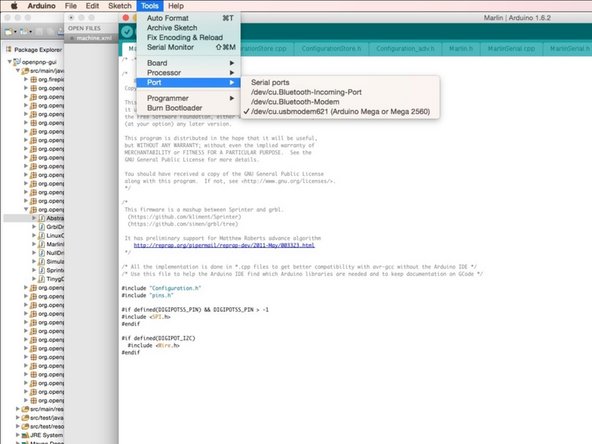Click the TinygD... file's Java icon
Screen dimensions: 592x444
pos(42,279)
